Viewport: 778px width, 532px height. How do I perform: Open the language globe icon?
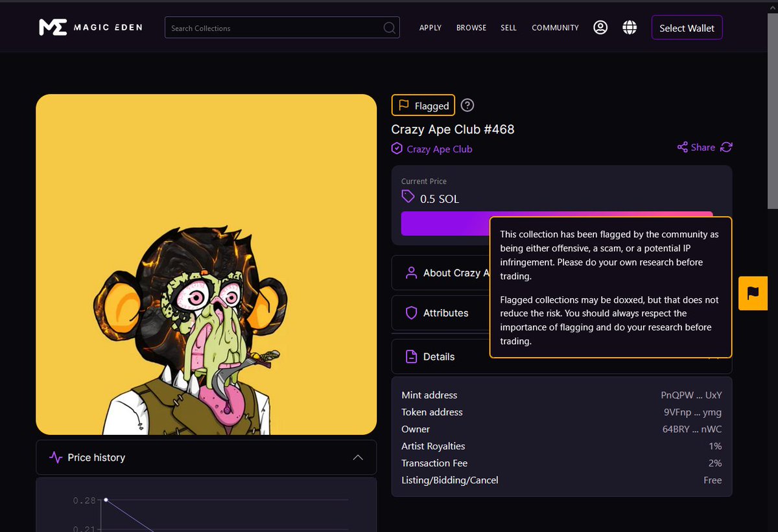point(629,27)
